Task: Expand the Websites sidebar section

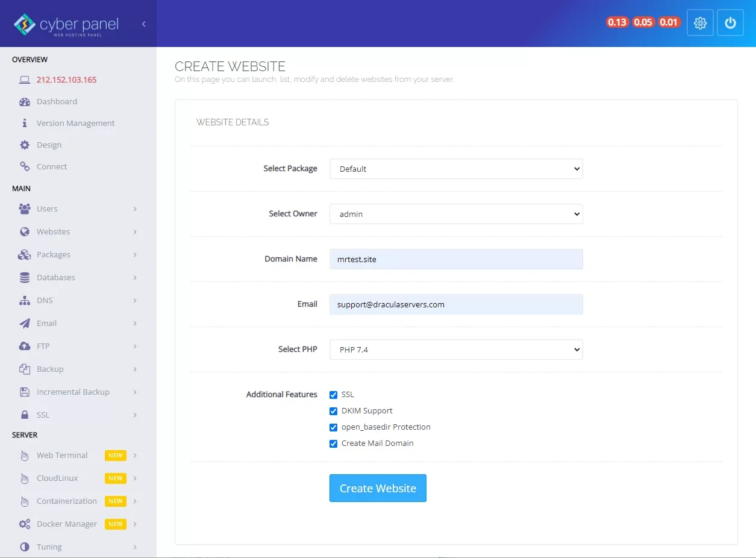Action: (x=53, y=231)
